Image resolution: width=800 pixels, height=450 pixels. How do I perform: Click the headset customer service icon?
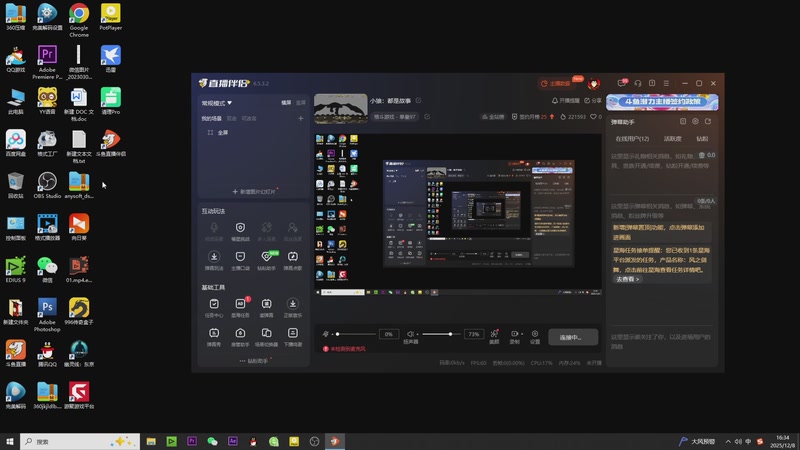[x=638, y=83]
